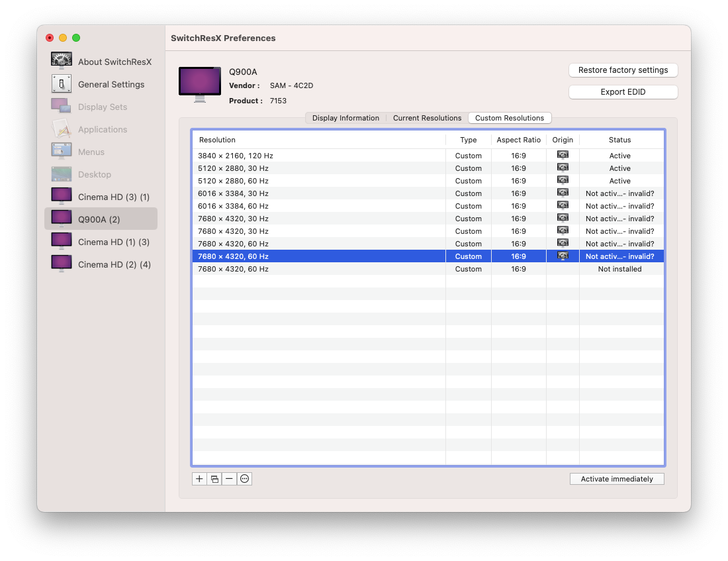The width and height of the screenshot is (728, 561).
Task: Sort by the Type column header
Action: 469,140
